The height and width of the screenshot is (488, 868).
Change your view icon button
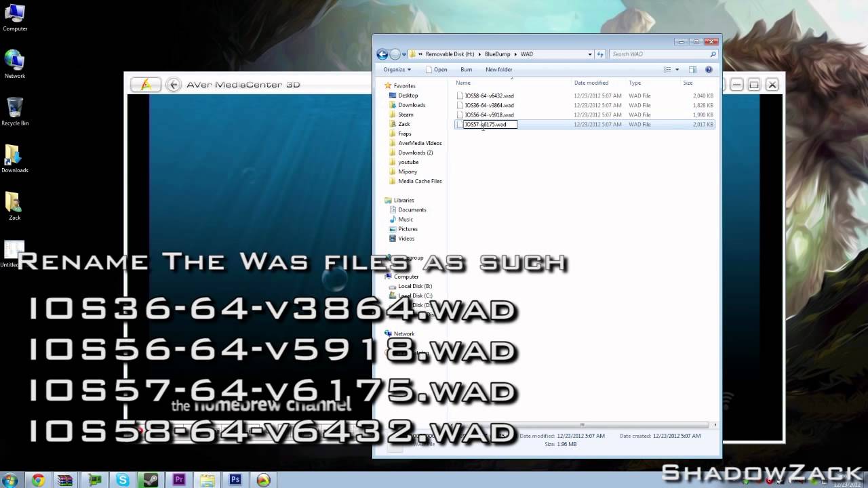[x=667, y=69]
